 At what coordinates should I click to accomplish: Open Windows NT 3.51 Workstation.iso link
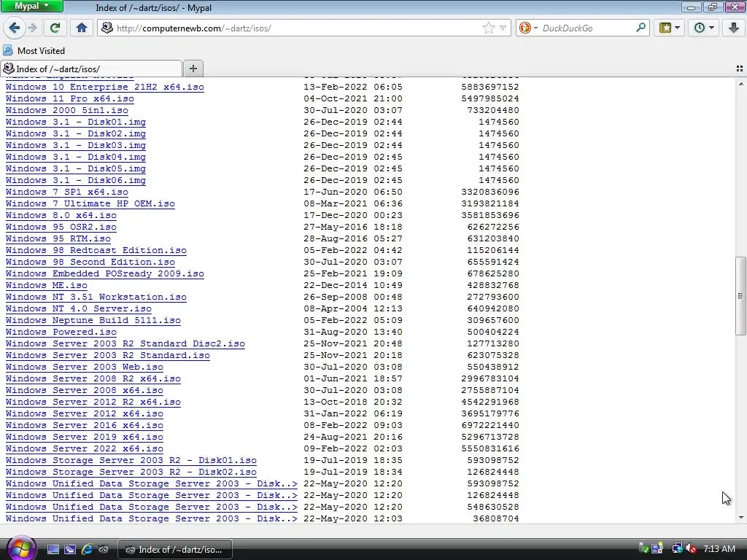pos(96,297)
